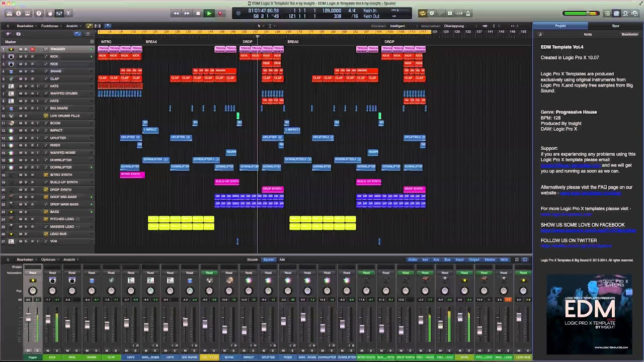This screenshot has height=362, width=644.
Task: Toggle the Flex view button
Action: click(x=98, y=26)
